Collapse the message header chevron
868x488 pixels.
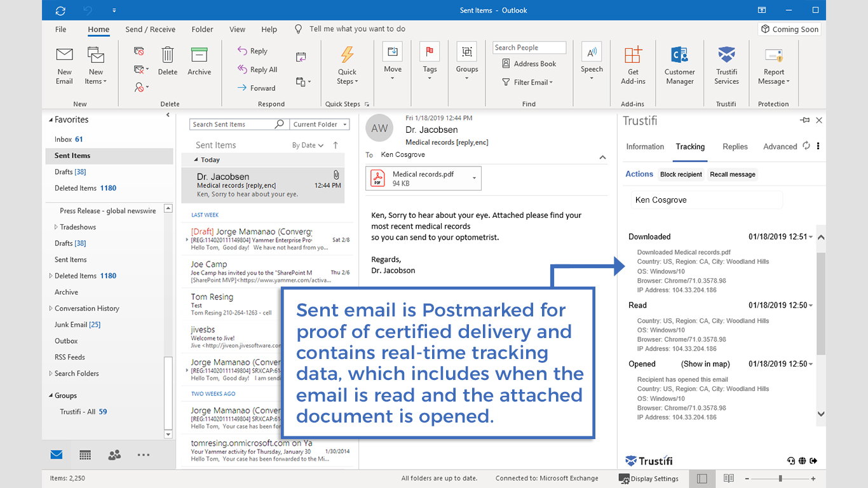coord(602,157)
